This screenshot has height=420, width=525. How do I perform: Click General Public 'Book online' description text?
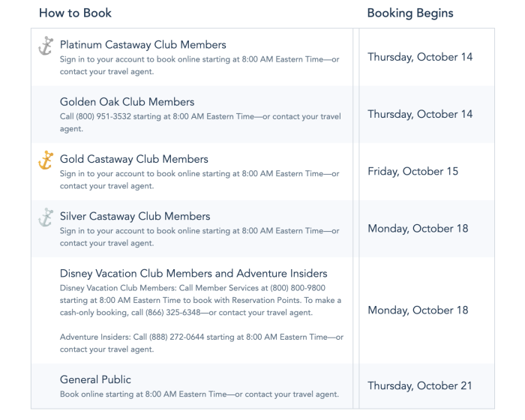coord(199,394)
